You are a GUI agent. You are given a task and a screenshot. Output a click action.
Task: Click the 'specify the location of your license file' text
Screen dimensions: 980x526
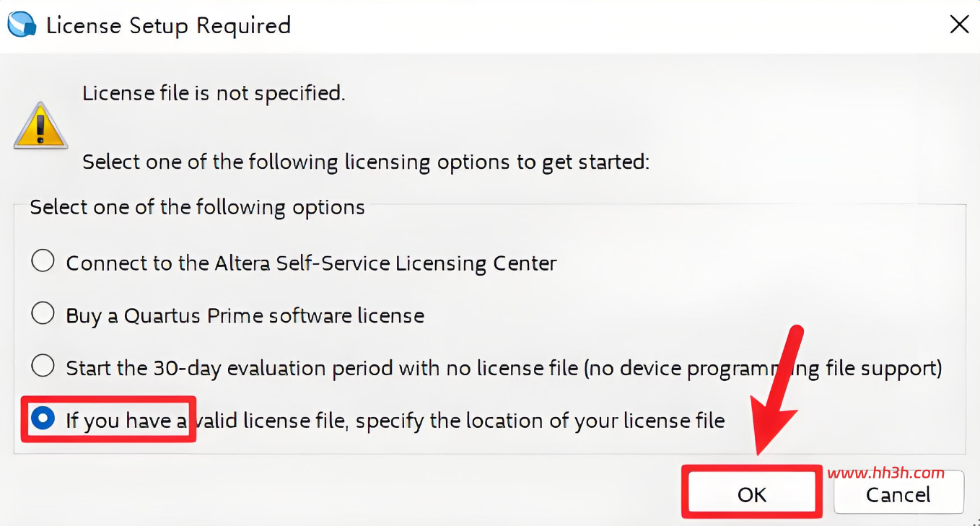pos(540,421)
